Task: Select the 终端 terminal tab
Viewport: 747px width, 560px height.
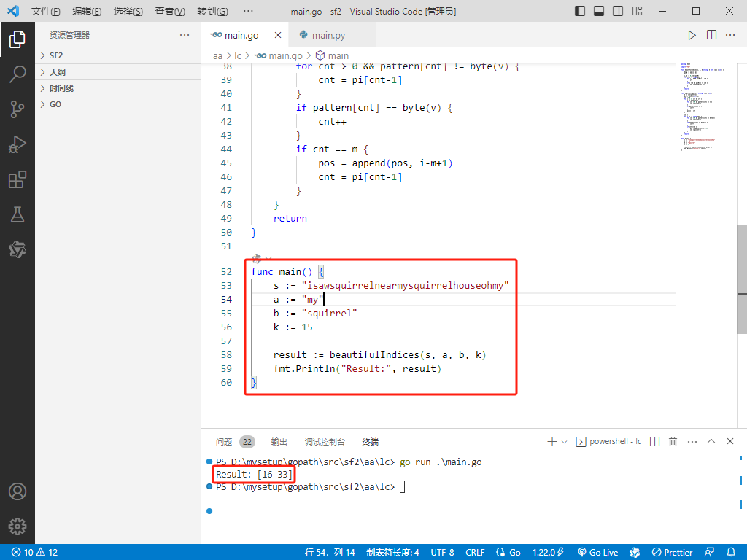Action: pos(370,442)
